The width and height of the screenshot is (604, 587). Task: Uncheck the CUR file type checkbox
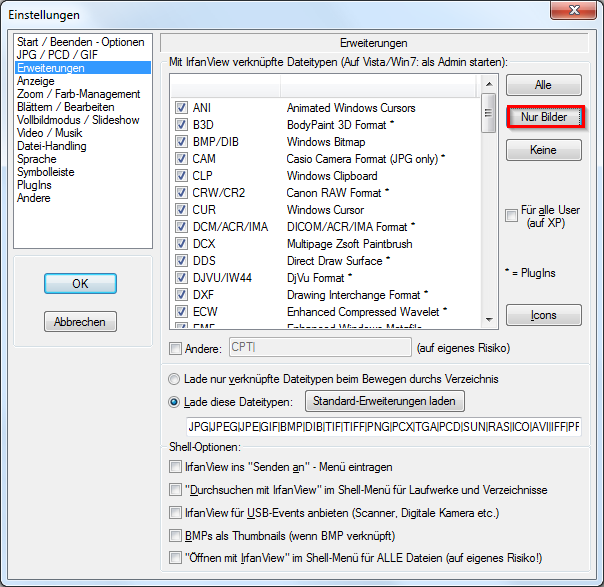(181, 209)
